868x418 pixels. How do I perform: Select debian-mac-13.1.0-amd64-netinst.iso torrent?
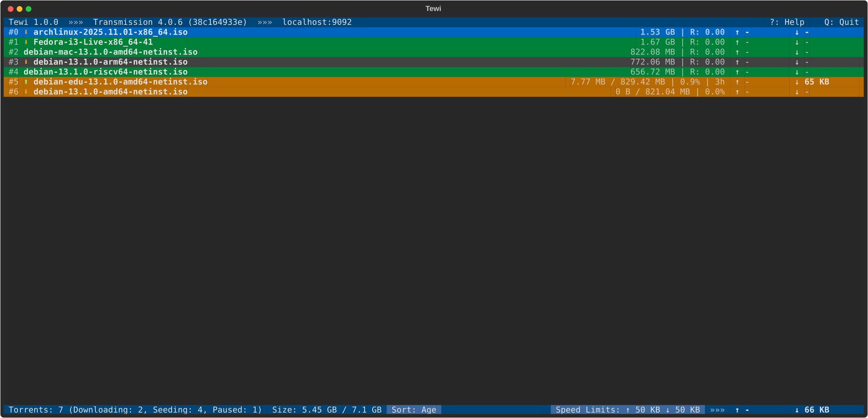433,52
